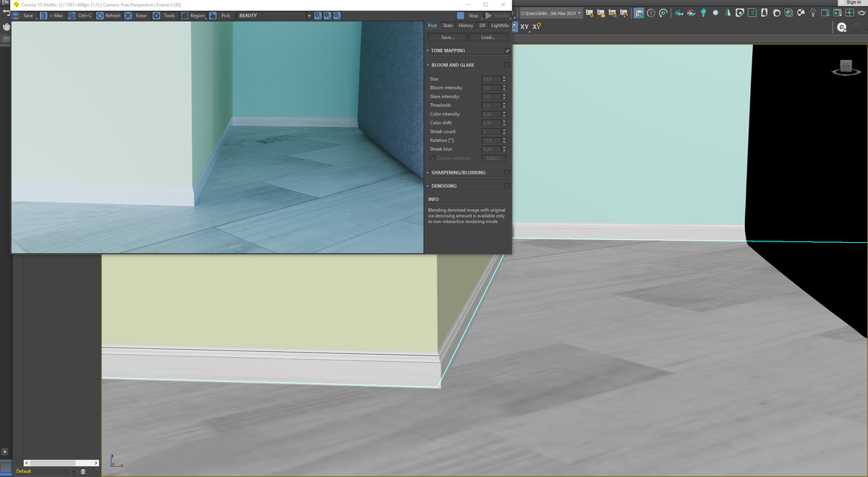The width and height of the screenshot is (868, 477).
Task: Click the Z axis constraint button
Action: pos(514,27)
